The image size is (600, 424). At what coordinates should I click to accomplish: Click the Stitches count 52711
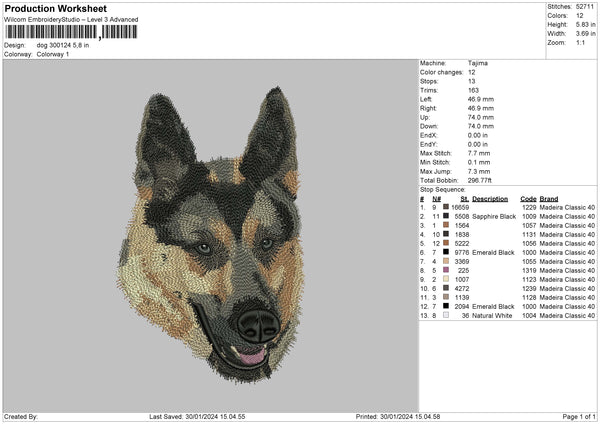(x=586, y=7)
